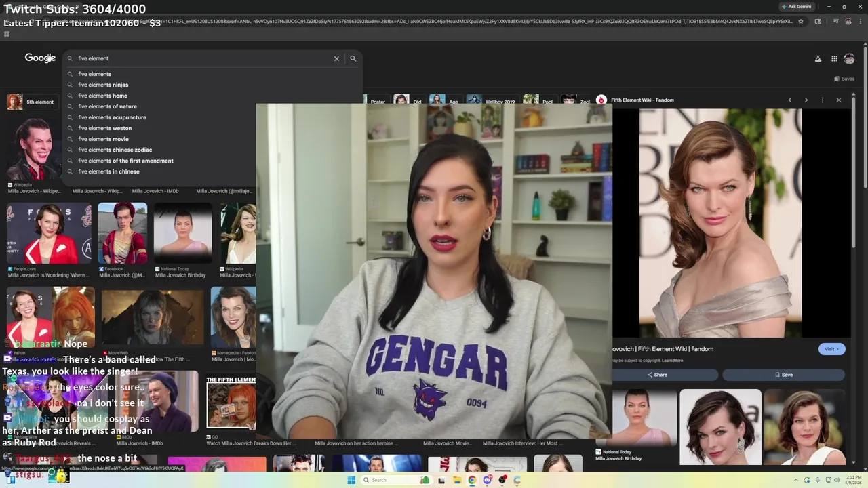Open clock and date in taskbar
Image resolution: width=868 pixels, height=488 pixels.
[x=853, y=480]
